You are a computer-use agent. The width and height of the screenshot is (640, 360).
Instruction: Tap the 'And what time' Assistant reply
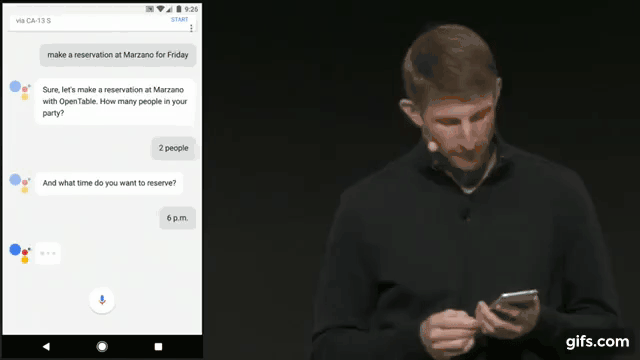(109, 183)
